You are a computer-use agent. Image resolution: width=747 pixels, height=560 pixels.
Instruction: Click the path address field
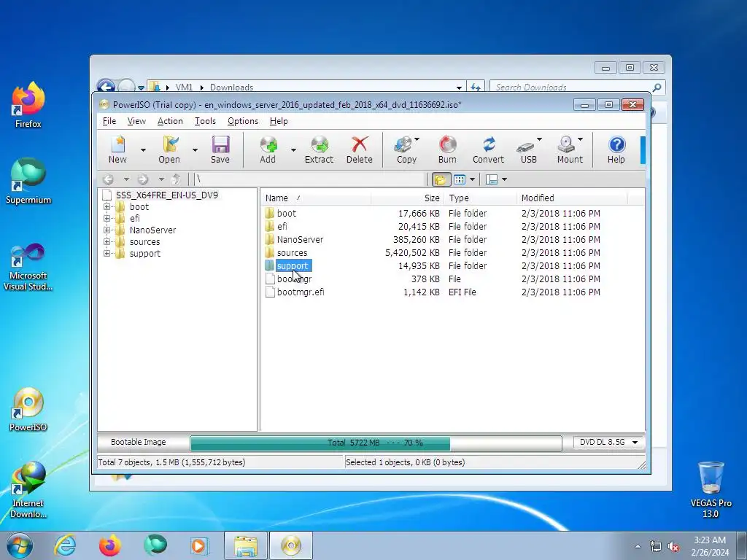point(309,179)
